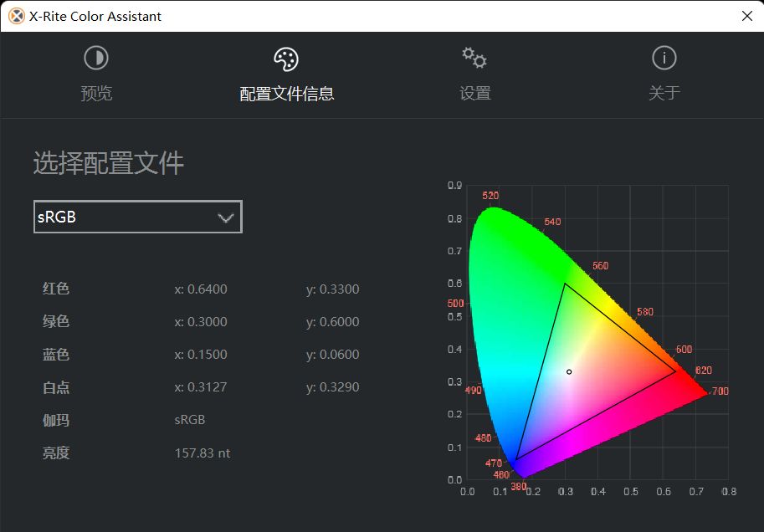Click the 配置文件信息 label
Screen dimensions: 764x532
pos(286,94)
